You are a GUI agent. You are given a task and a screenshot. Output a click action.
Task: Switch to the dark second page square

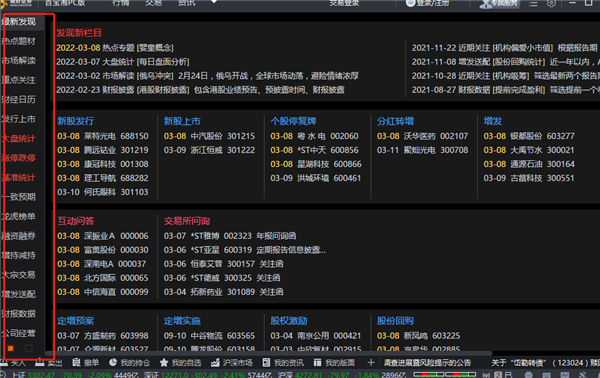(29, 348)
